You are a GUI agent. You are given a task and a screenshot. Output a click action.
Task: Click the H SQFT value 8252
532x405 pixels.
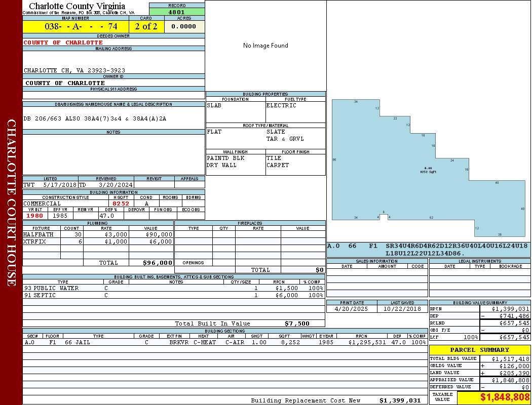point(121,204)
